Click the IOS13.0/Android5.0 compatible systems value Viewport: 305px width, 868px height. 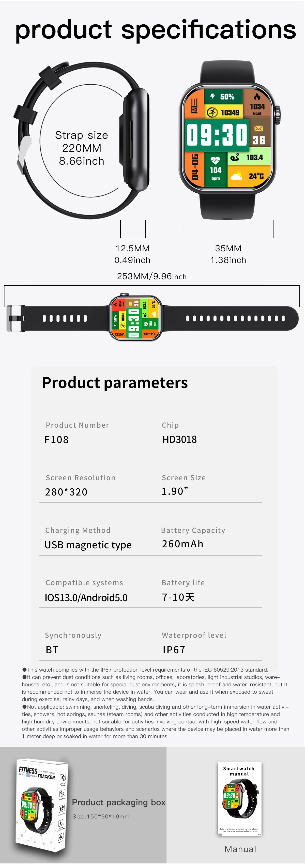pos(86,597)
